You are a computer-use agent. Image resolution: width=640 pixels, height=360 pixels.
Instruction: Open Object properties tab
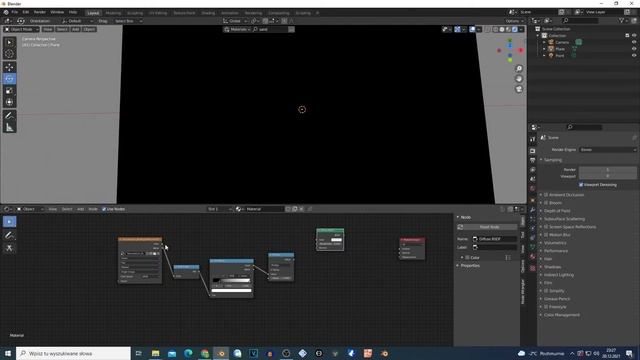click(532, 200)
